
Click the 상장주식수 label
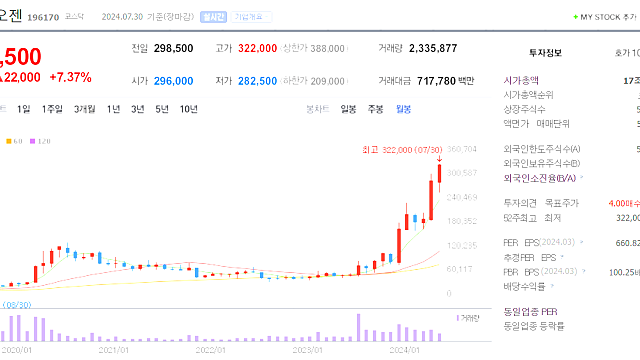524,109
